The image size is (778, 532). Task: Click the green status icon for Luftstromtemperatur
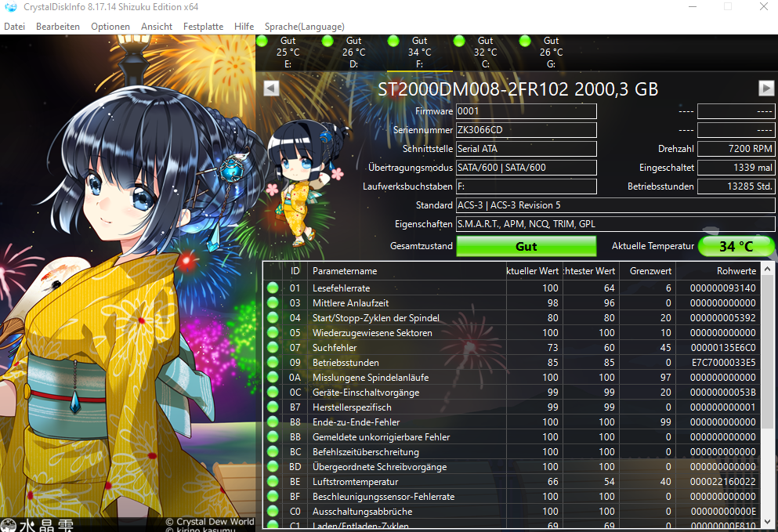(x=273, y=481)
